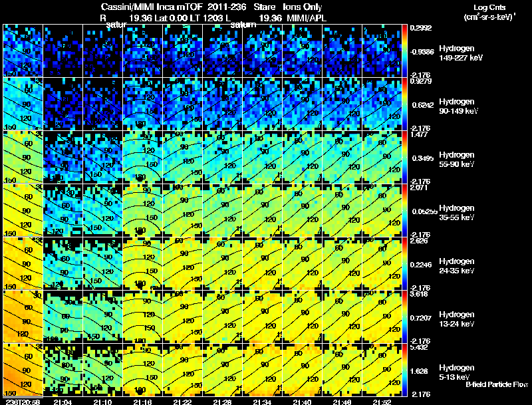Click the 1.628 color scale value

(419, 372)
